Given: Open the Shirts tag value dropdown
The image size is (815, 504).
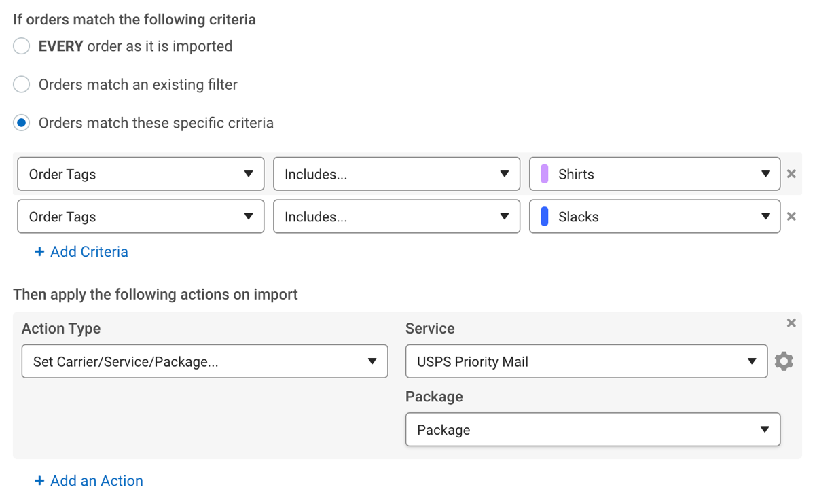Looking at the screenshot, I should [654, 173].
